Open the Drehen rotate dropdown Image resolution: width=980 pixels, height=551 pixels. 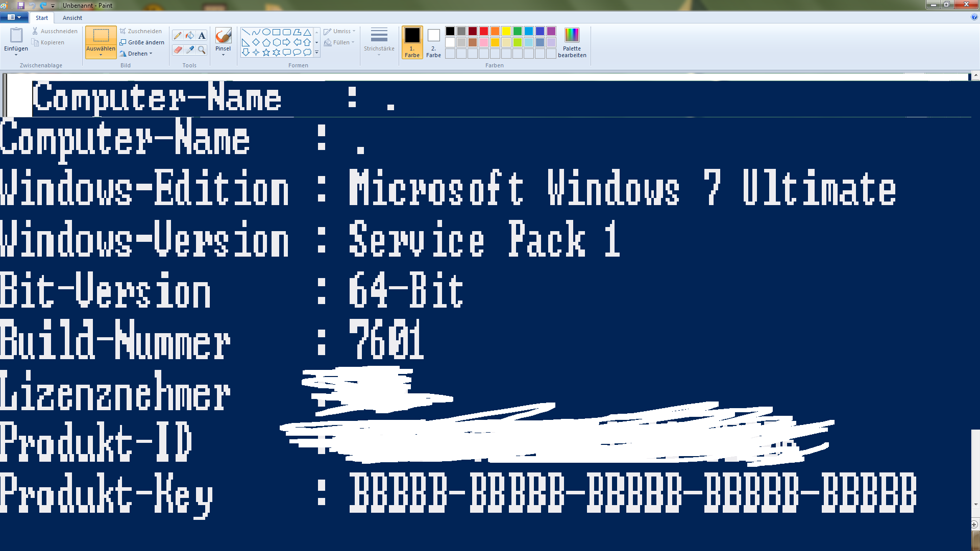pyautogui.click(x=136, y=54)
